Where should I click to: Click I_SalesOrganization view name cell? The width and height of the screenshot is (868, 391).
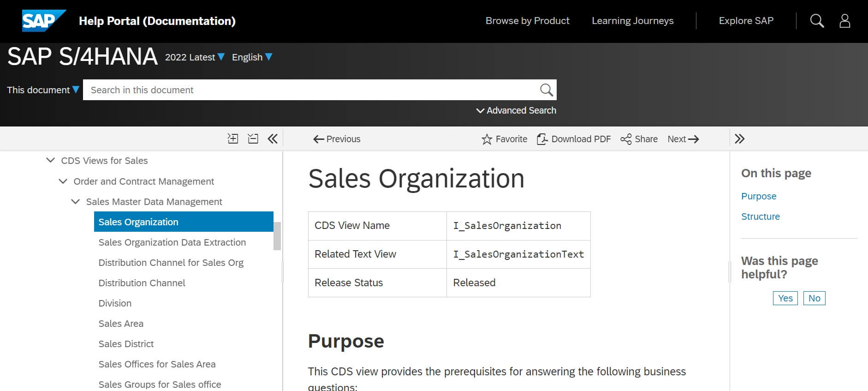tap(518, 225)
